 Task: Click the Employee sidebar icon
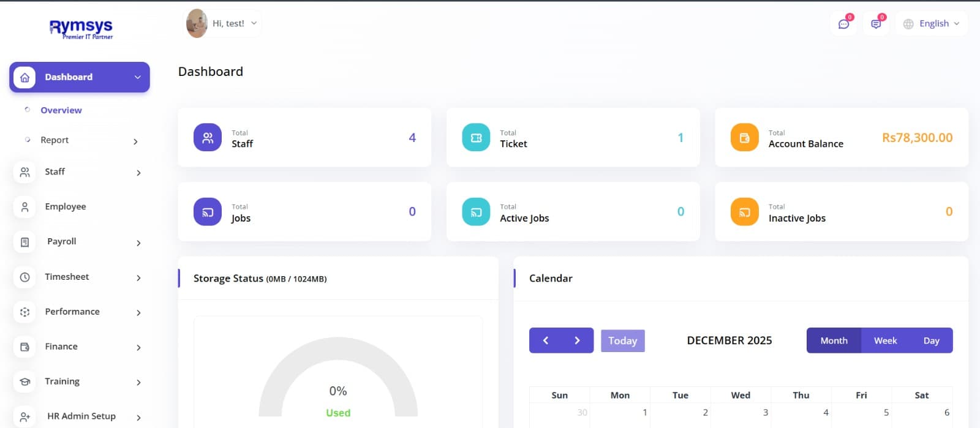(x=24, y=207)
